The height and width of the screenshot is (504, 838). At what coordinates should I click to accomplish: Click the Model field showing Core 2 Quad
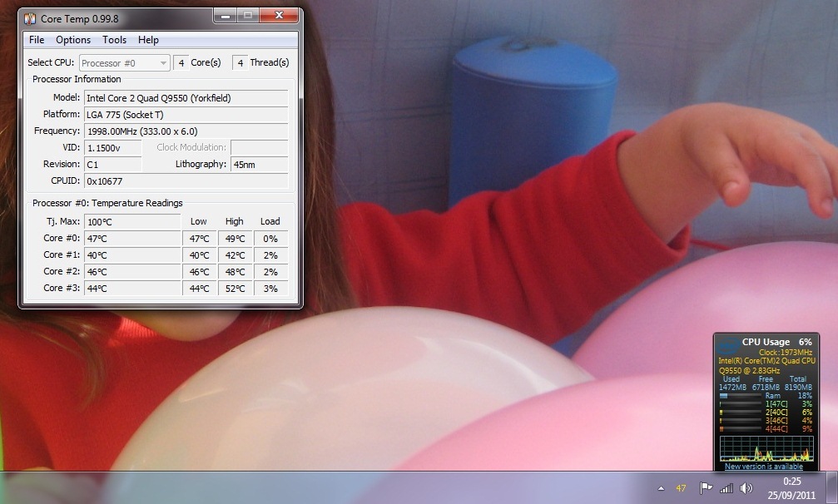(186, 97)
